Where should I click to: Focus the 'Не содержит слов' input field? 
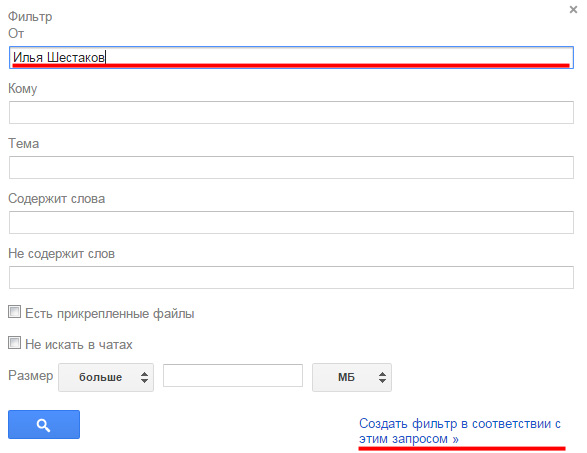click(x=291, y=277)
